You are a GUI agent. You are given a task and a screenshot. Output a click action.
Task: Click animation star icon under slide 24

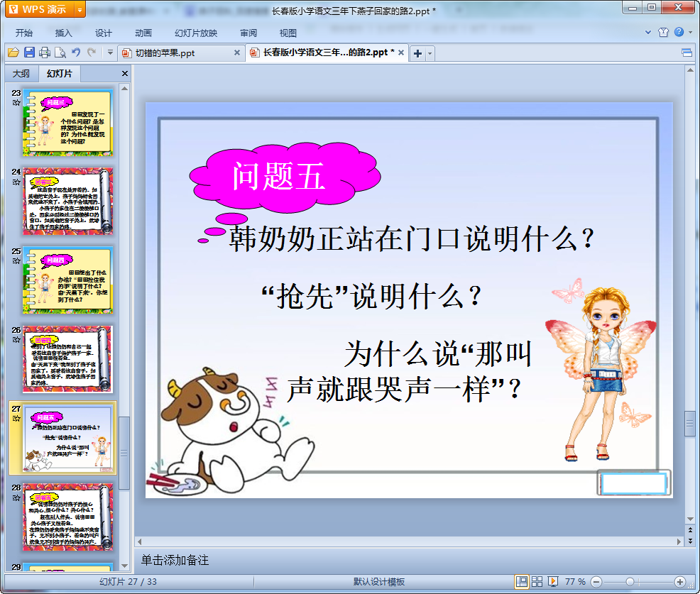click(x=16, y=182)
